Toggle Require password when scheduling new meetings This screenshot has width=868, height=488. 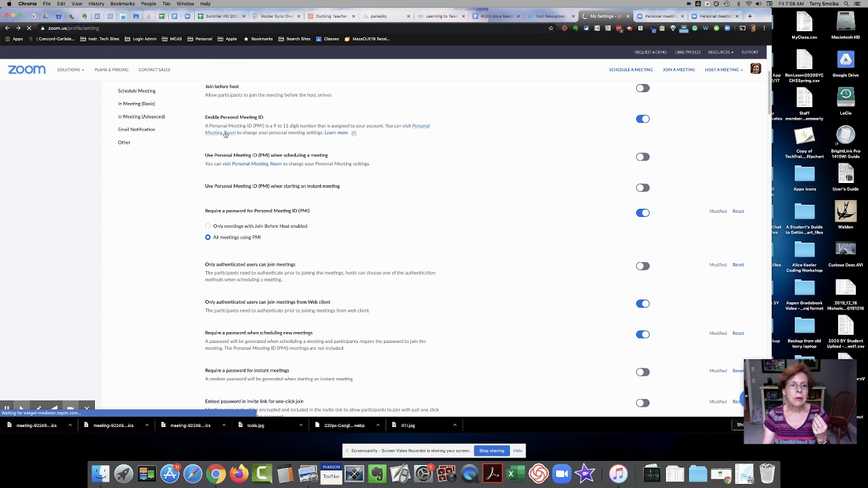coord(642,334)
